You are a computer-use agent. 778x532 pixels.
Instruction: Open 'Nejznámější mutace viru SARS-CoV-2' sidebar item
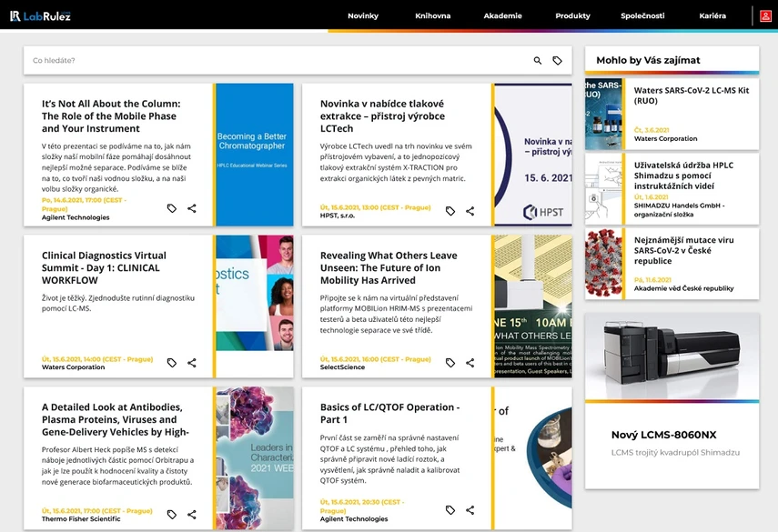point(683,250)
